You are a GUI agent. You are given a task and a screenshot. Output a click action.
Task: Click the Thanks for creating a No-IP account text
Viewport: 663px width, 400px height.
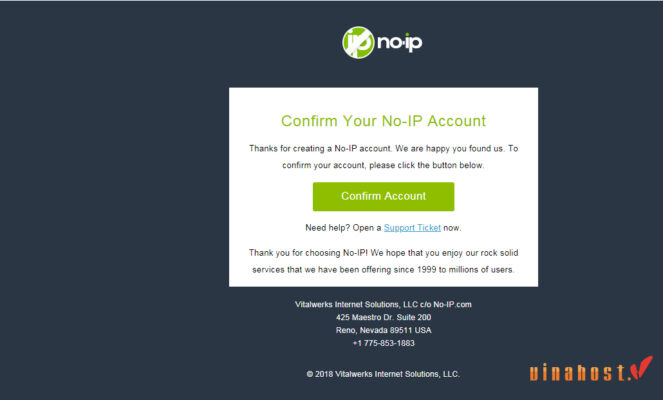click(321, 148)
